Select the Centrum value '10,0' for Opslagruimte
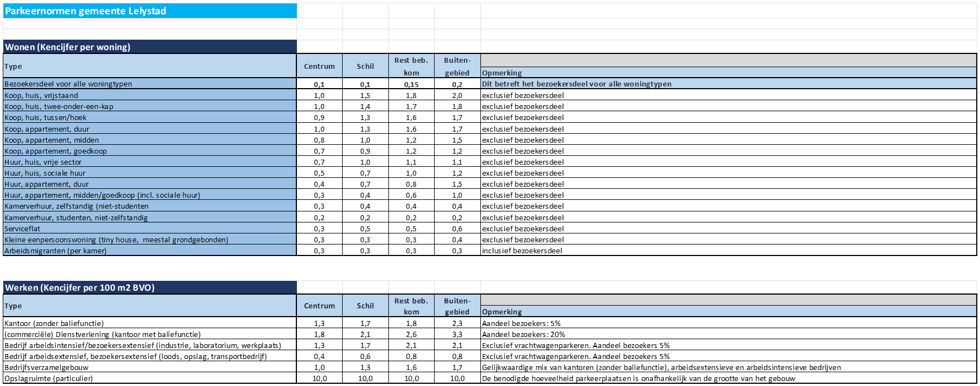980x386 pixels. pyautogui.click(x=320, y=378)
